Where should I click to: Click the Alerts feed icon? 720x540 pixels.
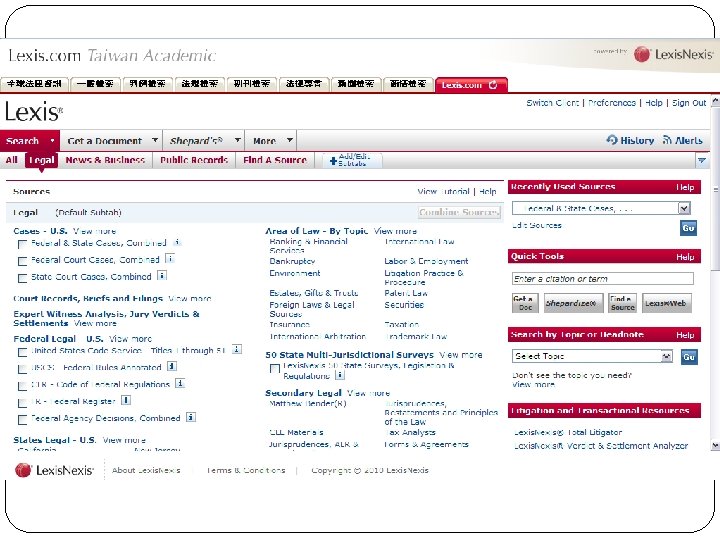click(x=667, y=140)
